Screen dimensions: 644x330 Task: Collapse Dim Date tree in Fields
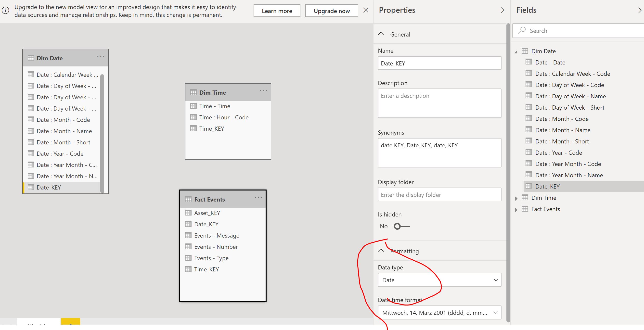tap(516, 52)
